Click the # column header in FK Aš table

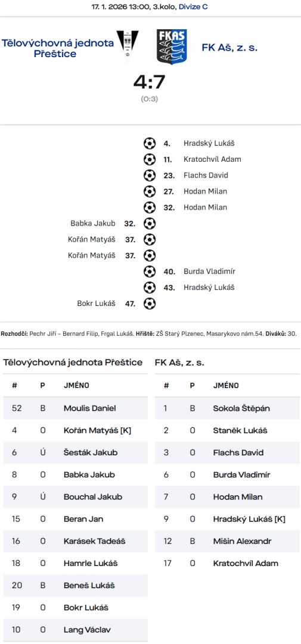(166, 386)
